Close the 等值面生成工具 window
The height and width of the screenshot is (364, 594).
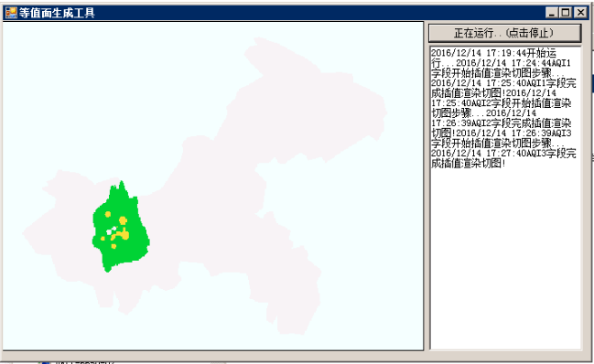tap(580, 13)
